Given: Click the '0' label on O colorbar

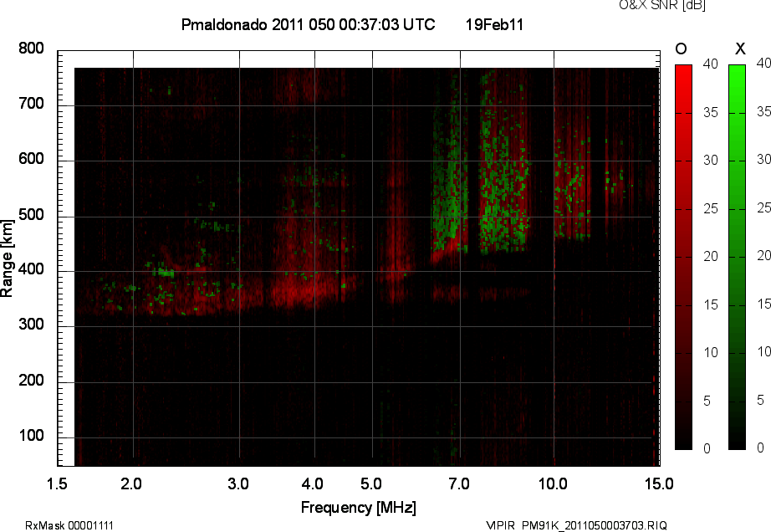Looking at the screenshot, I should [707, 448].
